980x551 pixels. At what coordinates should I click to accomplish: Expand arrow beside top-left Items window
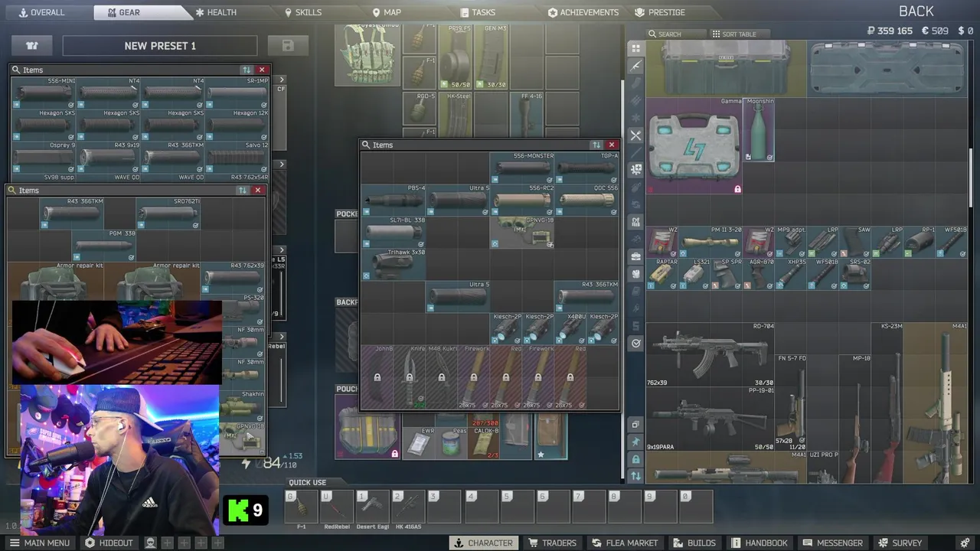click(282, 80)
